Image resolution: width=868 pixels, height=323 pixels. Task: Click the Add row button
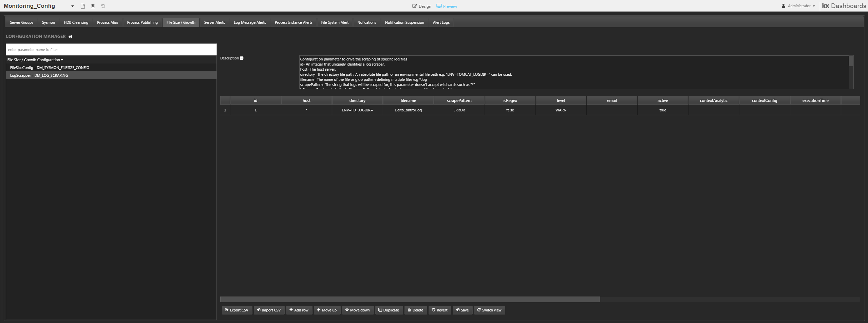click(x=299, y=310)
